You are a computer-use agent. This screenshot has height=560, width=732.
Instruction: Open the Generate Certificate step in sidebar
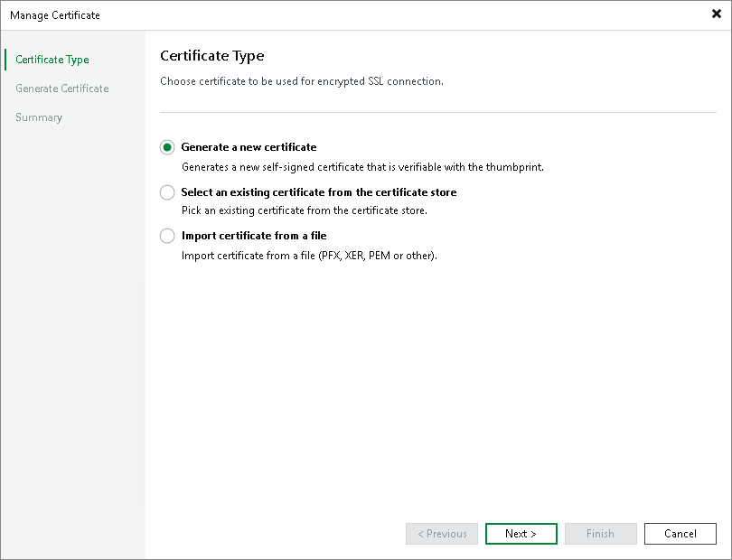61,88
